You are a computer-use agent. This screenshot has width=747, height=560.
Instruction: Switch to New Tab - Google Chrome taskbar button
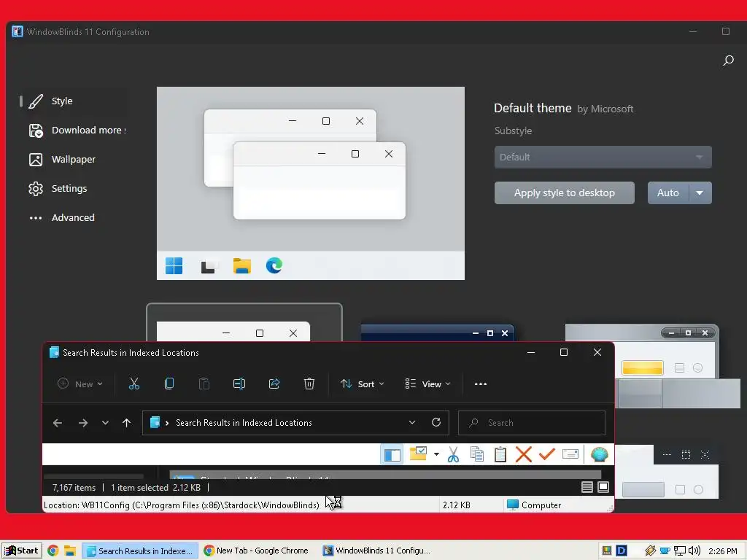click(256, 551)
